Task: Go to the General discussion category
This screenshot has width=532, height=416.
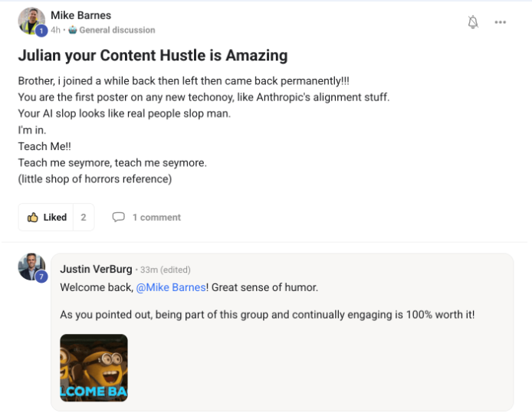Action: [117, 31]
